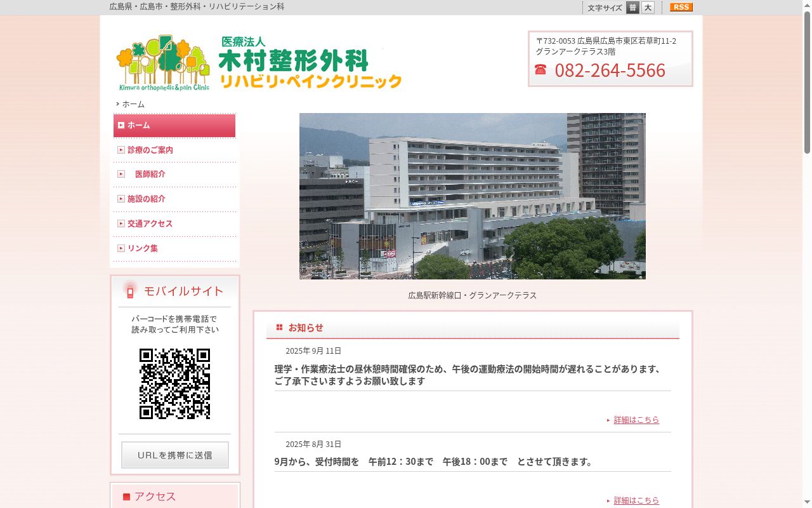Click the mobile phone icon by モバイルサイト
The height and width of the screenshot is (508, 812).
click(130, 290)
